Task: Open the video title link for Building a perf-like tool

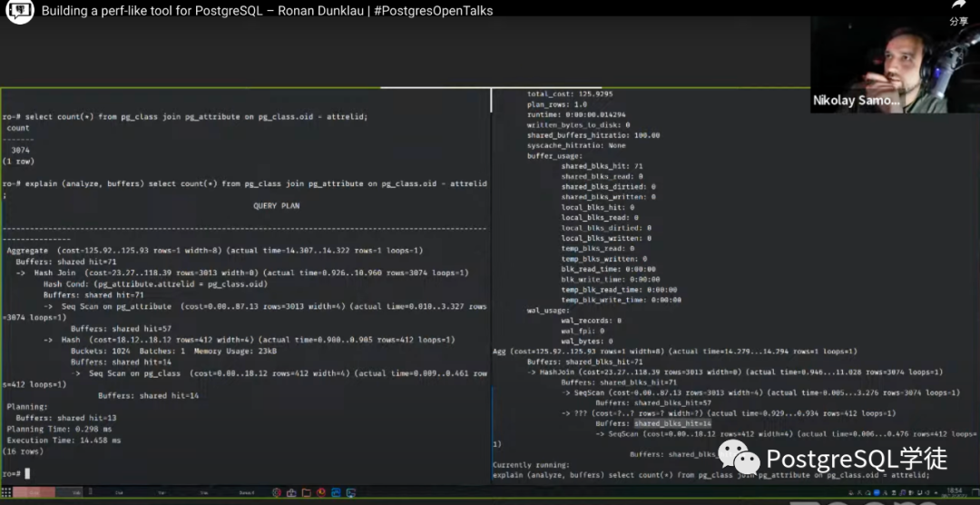Action: tap(267, 12)
